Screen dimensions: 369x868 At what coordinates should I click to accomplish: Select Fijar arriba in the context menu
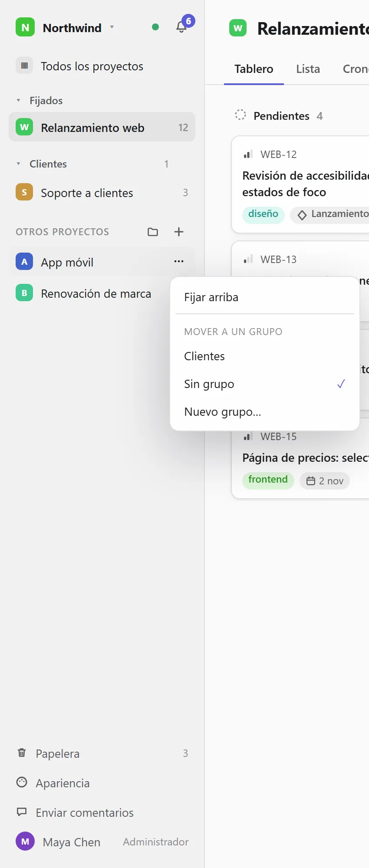click(265, 297)
